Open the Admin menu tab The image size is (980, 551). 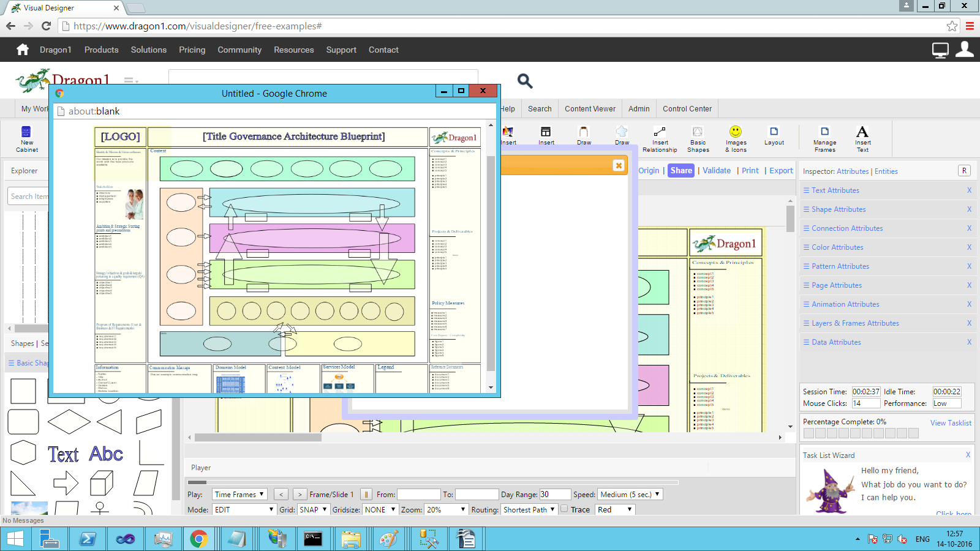click(x=639, y=108)
